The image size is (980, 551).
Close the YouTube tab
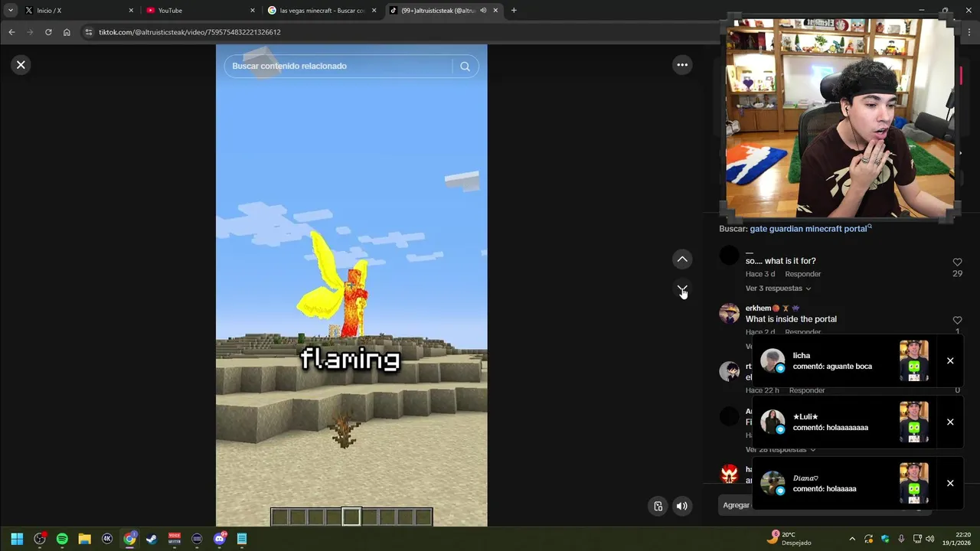point(253,11)
